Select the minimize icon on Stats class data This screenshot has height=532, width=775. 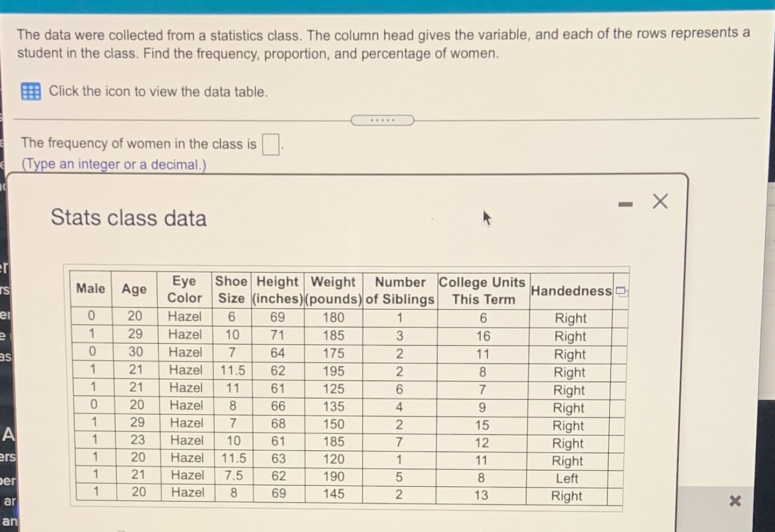point(624,203)
